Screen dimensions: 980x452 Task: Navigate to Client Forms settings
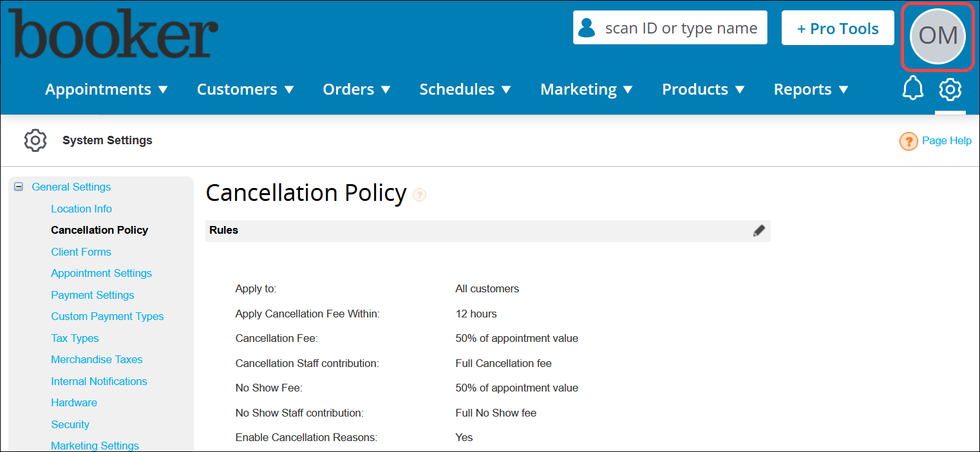click(x=81, y=252)
